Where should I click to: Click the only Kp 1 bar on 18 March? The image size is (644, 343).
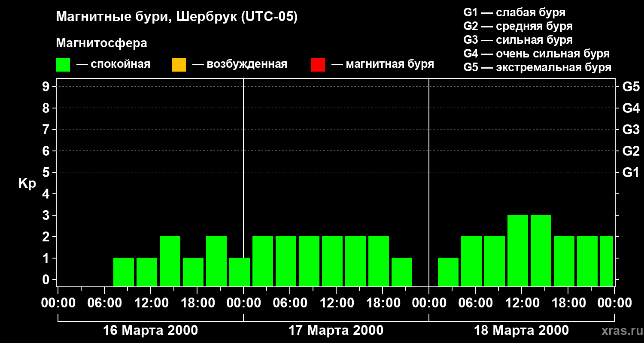click(448, 272)
